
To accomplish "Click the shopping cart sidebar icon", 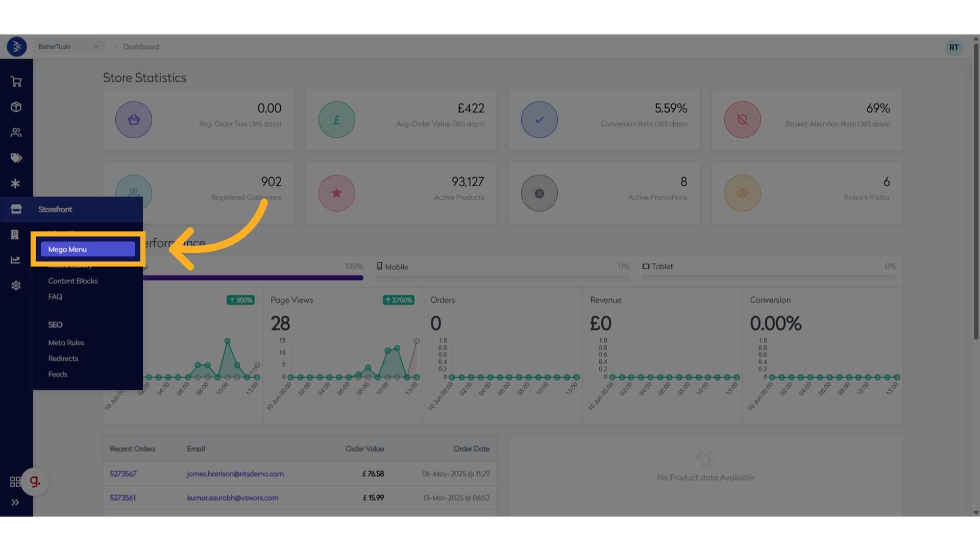I will (x=16, y=82).
